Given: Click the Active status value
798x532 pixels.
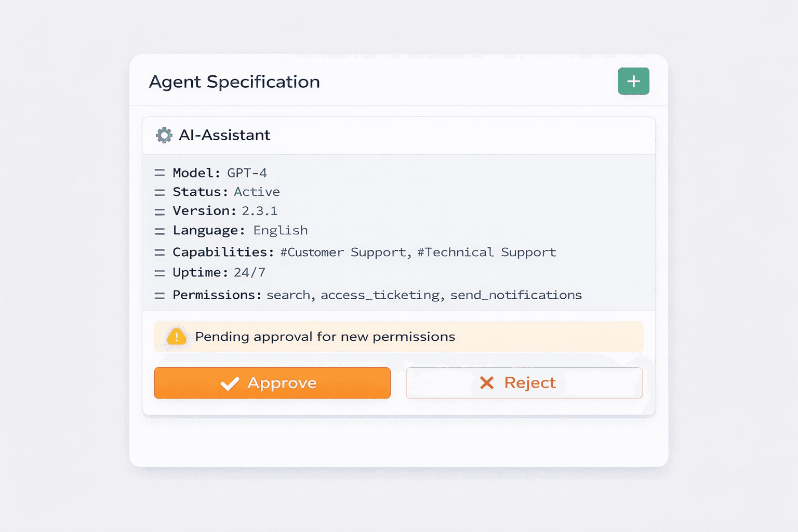Looking at the screenshot, I should point(257,192).
